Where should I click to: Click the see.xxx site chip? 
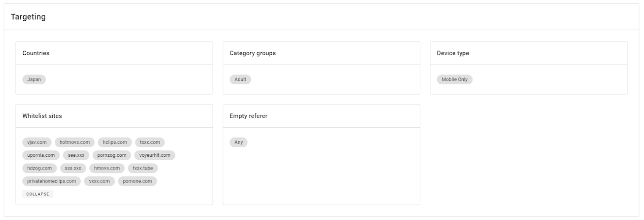click(x=76, y=156)
